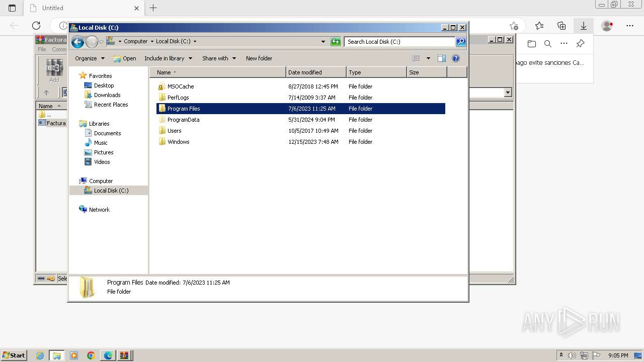
Task: Open the Documents library
Action: click(x=107, y=133)
